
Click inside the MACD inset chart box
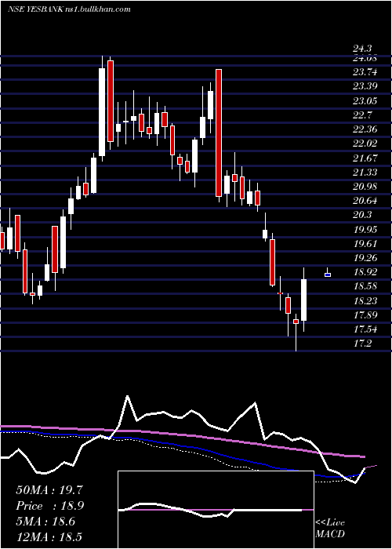(216, 510)
